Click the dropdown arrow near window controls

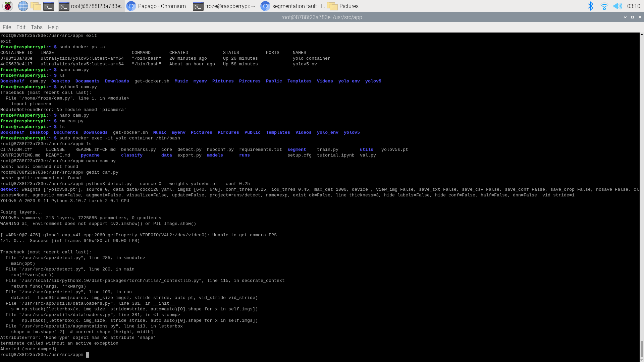pos(625,17)
